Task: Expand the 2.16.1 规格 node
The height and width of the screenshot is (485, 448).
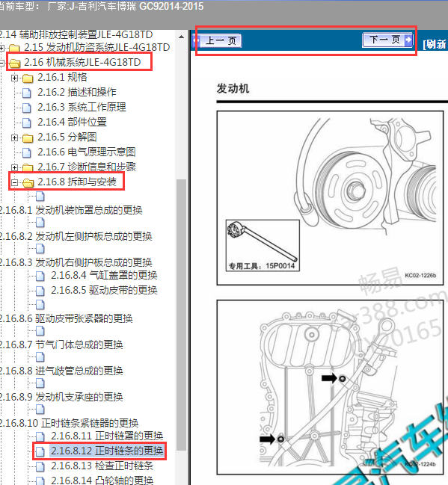Action: tap(14, 78)
